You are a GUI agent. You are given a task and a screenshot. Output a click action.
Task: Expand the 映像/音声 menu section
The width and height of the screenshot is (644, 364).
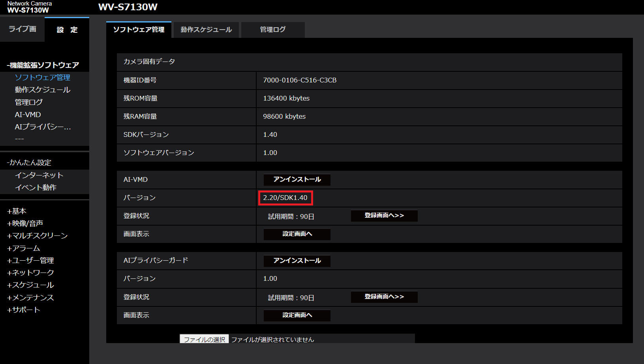(x=25, y=224)
